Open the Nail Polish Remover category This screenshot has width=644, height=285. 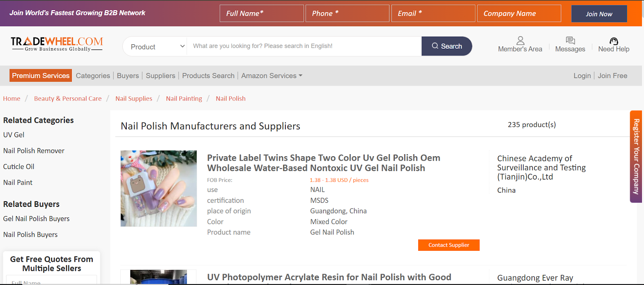[34, 151]
